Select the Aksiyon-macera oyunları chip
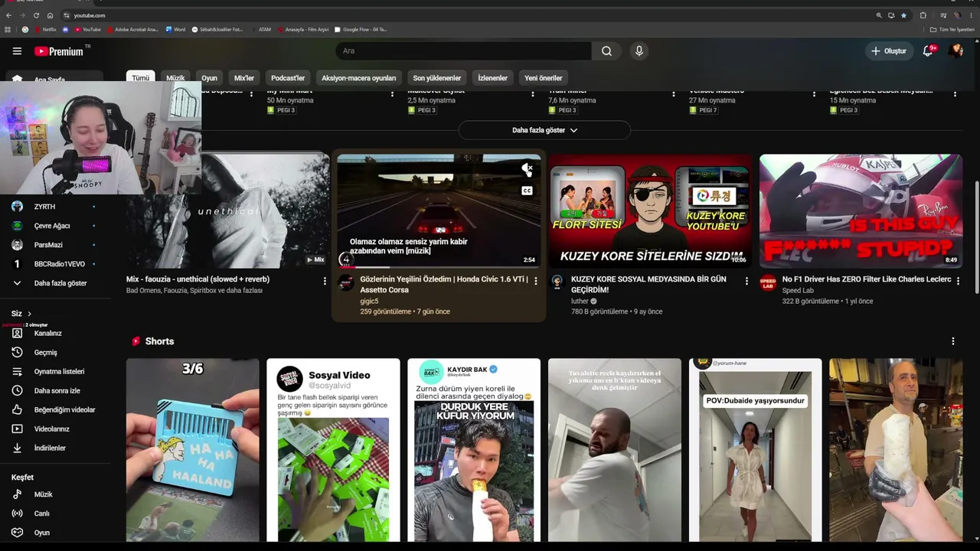Image resolution: width=980 pixels, height=551 pixels. (x=358, y=78)
